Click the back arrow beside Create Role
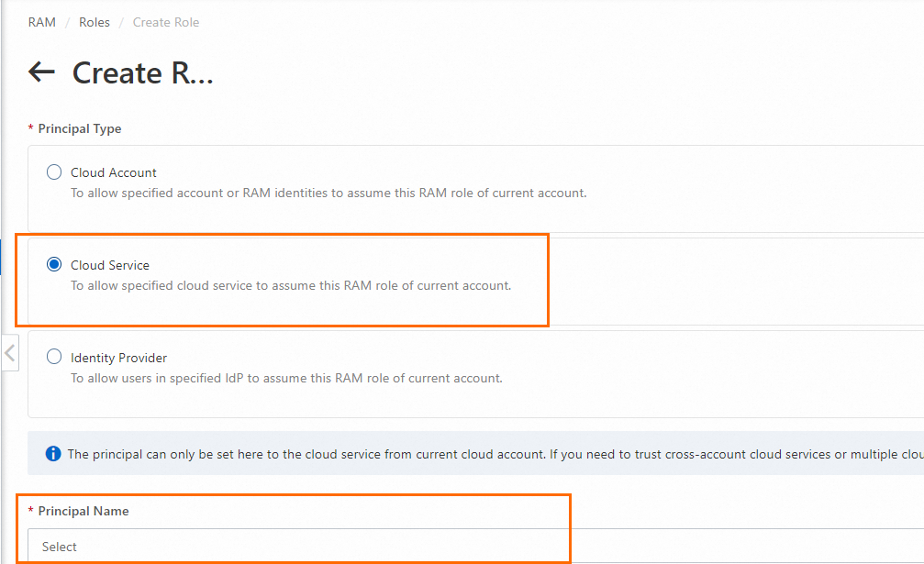The image size is (924, 564). [x=42, y=72]
